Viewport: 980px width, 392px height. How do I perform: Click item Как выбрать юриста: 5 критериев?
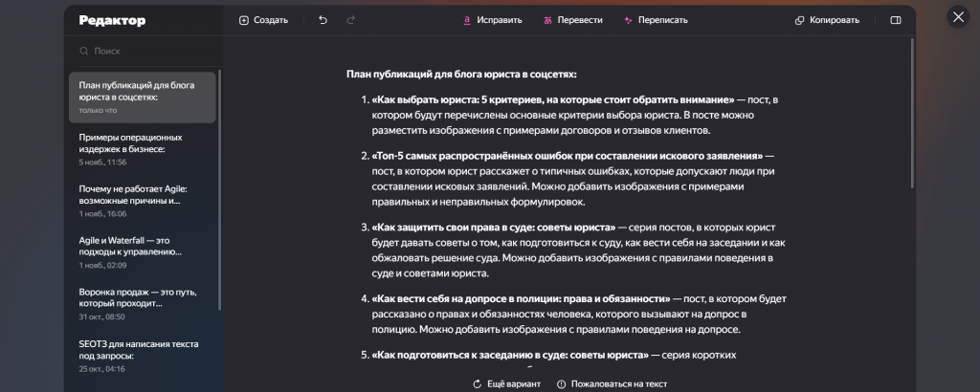552,99
